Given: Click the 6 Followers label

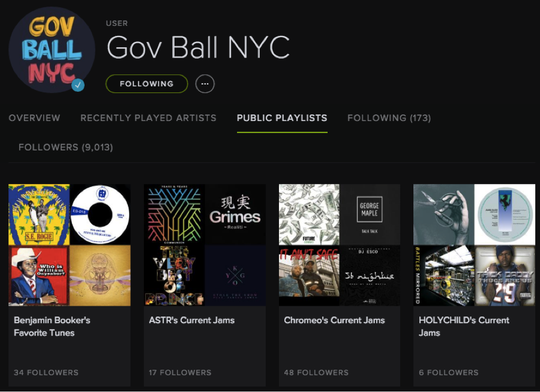Looking at the screenshot, I should click(449, 373).
